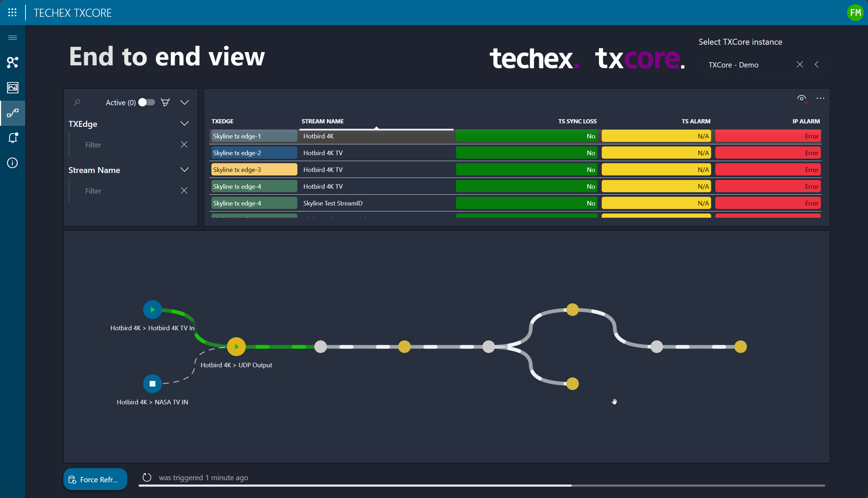Click the final yellow node at route end
Viewport: 868px width, 498px height.
[740, 347]
